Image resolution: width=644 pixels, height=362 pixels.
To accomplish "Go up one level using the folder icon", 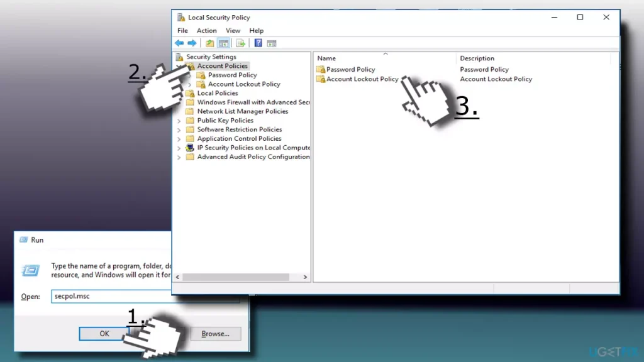I will point(210,43).
